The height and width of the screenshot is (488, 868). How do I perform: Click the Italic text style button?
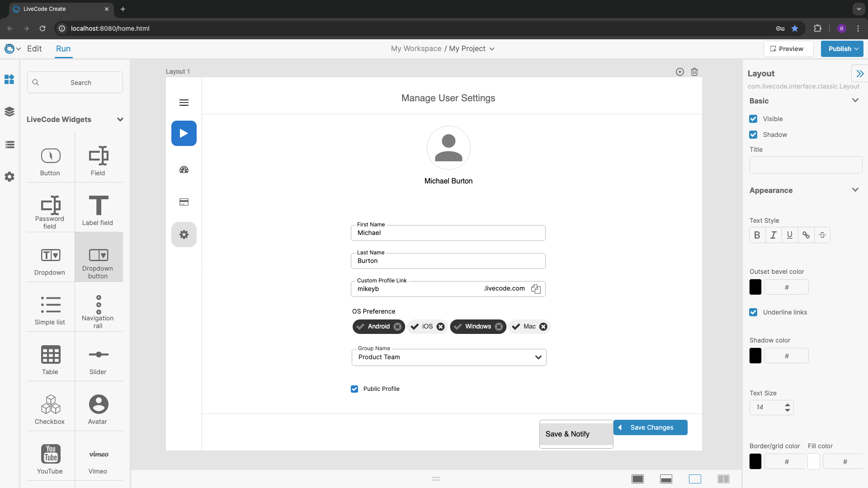774,235
